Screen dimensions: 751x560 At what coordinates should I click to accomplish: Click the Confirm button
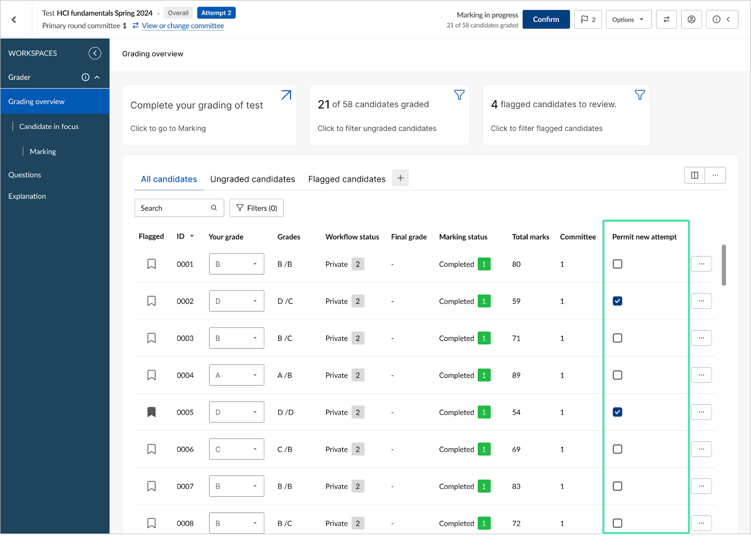546,19
